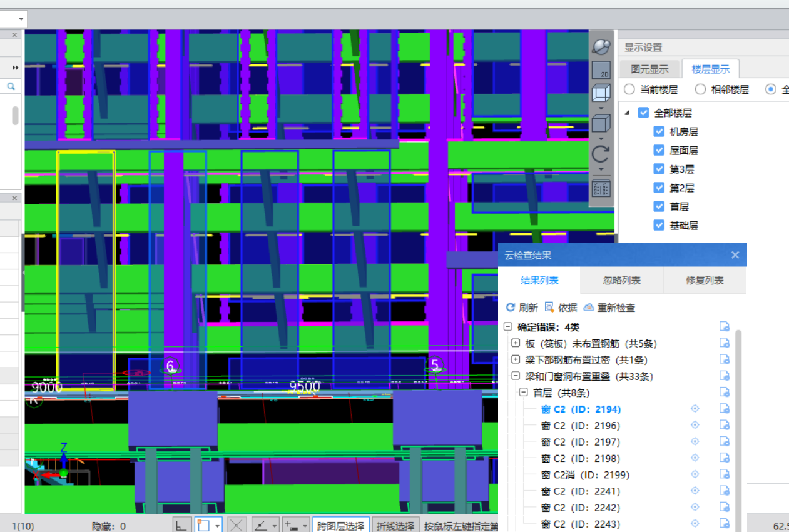Click ignore icon on 首层(共8条) row
789x532 pixels.
725,393
